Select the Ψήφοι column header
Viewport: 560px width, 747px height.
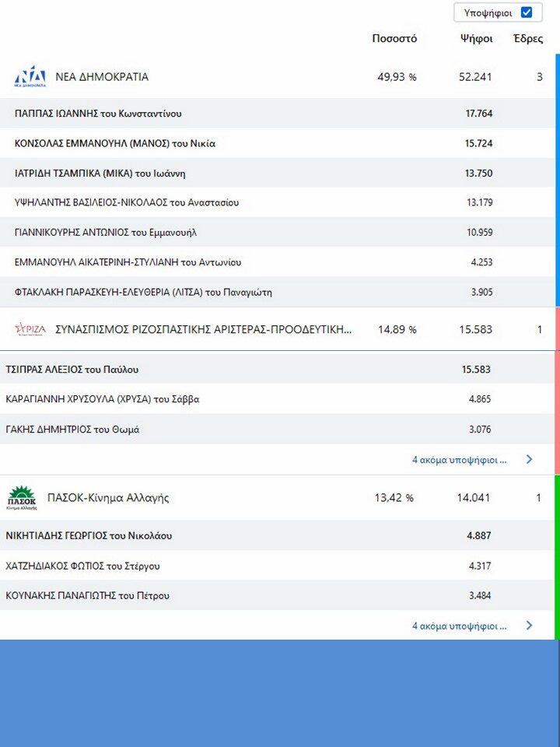pyautogui.click(x=476, y=39)
